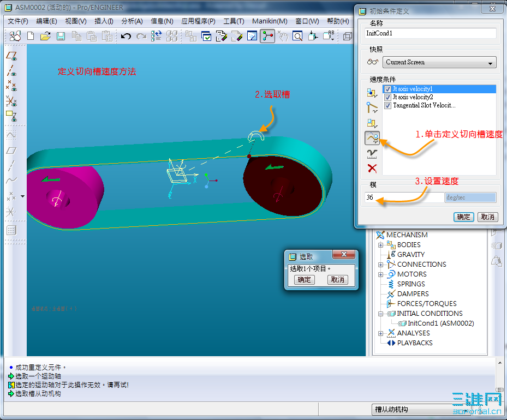
Task: Open the 帮助(H) menu
Action: (x=338, y=21)
